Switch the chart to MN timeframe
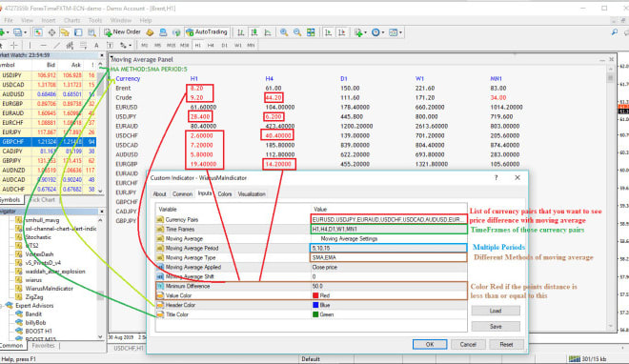 pyautogui.click(x=251, y=46)
